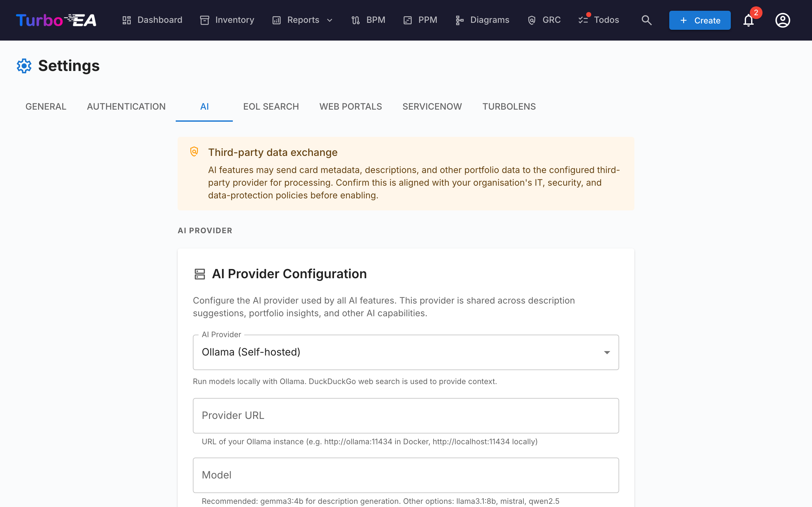The image size is (812, 507).
Task: Click the Inventory box icon
Action: tap(204, 20)
